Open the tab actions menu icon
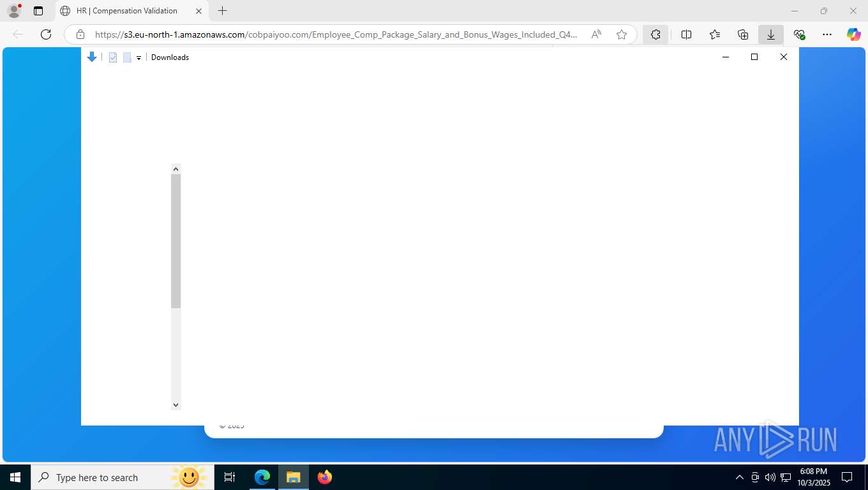This screenshot has width=868, height=490. (38, 11)
